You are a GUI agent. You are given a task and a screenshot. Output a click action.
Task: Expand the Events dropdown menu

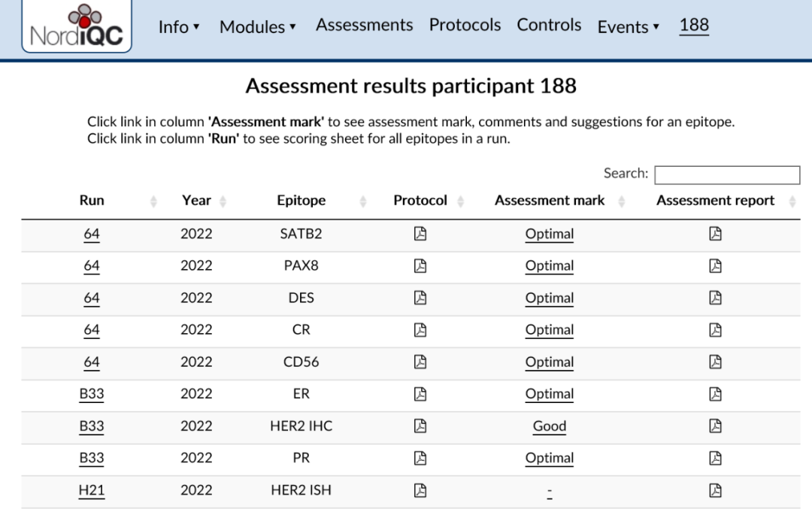click(628, 27)
